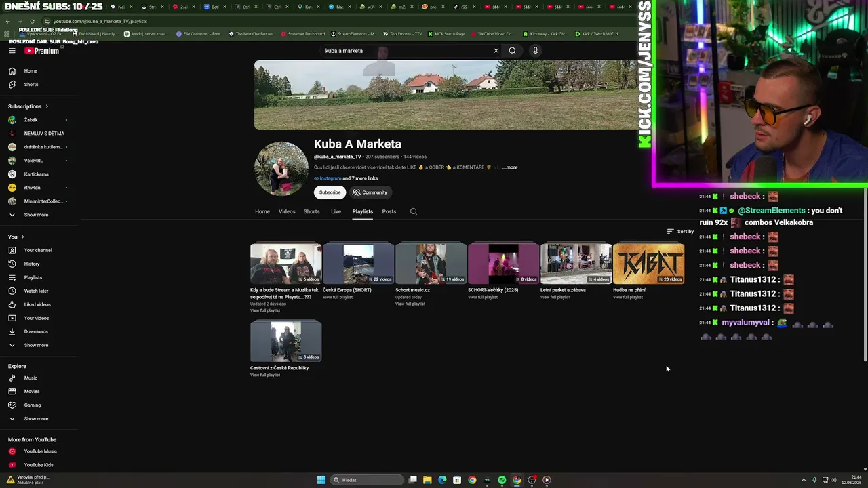Switch to the channel Posts tab
This screenshot has height=488, width=868.
coord(389,211)
